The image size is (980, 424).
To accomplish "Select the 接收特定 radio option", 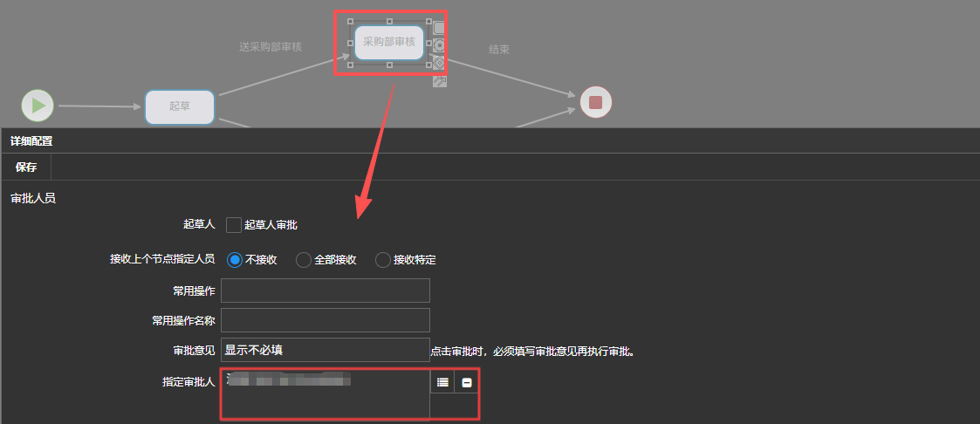I will 382,260.
